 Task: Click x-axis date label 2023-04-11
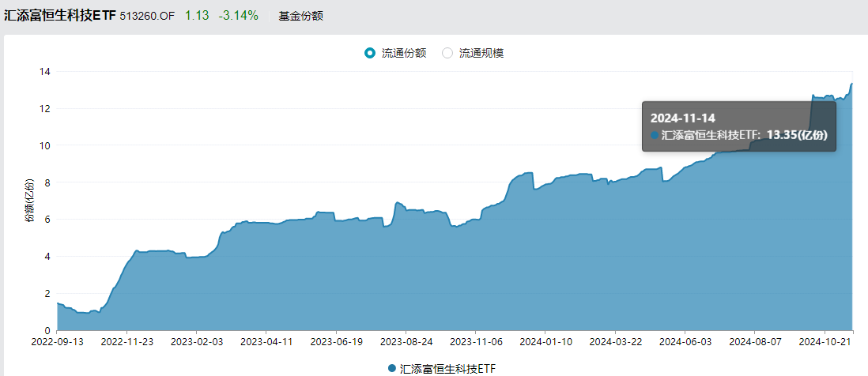click(x=266, y=342)
